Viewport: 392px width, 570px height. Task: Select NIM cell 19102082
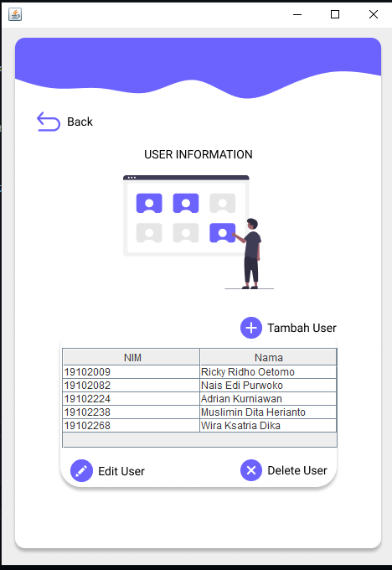point(132,386)
